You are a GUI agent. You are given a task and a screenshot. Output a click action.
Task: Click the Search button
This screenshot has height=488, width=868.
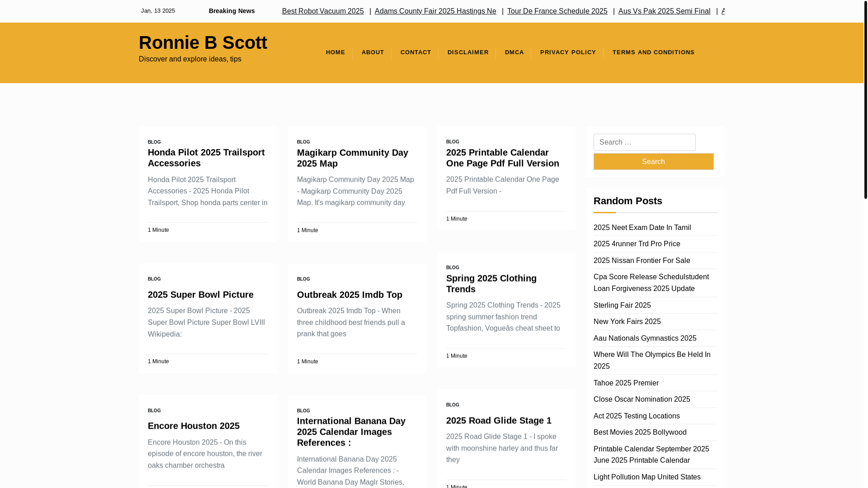pos(653,162)
